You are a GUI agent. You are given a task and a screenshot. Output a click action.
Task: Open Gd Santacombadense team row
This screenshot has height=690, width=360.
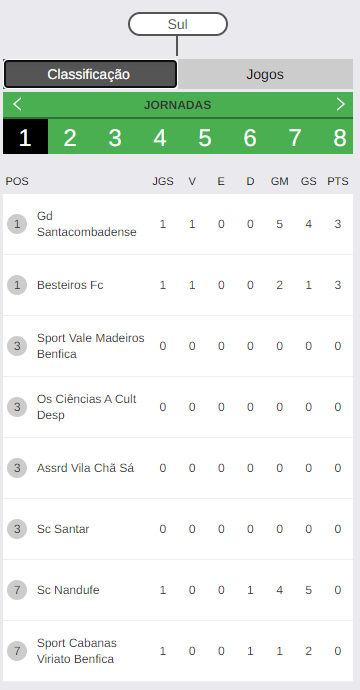point(178,224)
